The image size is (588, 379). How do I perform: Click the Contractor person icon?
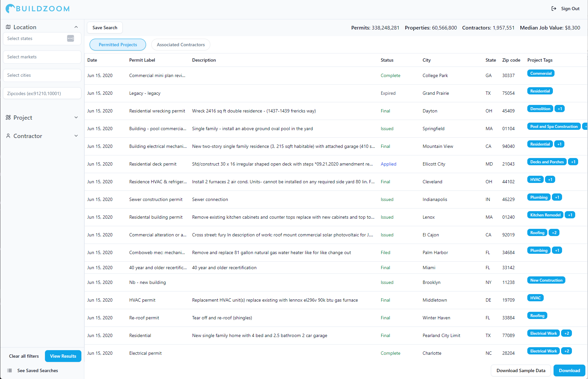pyautogui.click(x=8, y=136)
